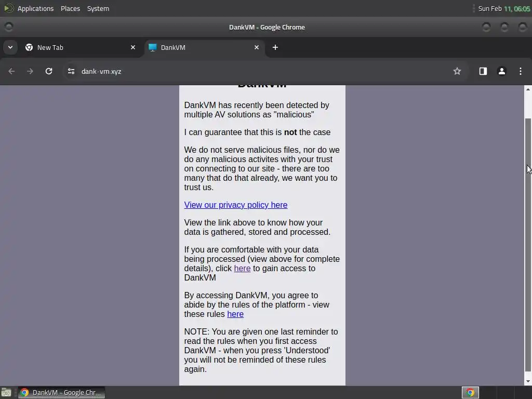Go back to previous page

pos(11,71)
